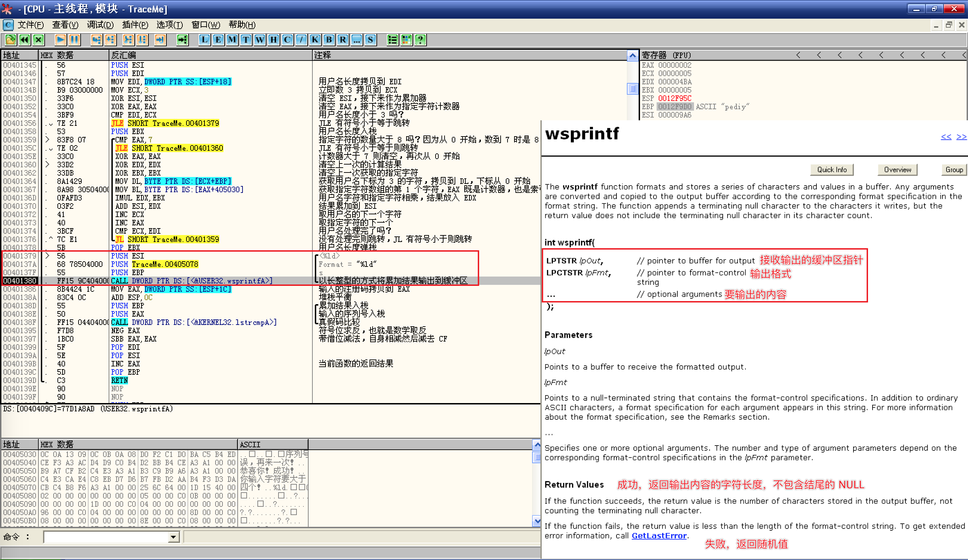Open the Appearance color options icon
This screenshot has height=560, width=968.
407,39
